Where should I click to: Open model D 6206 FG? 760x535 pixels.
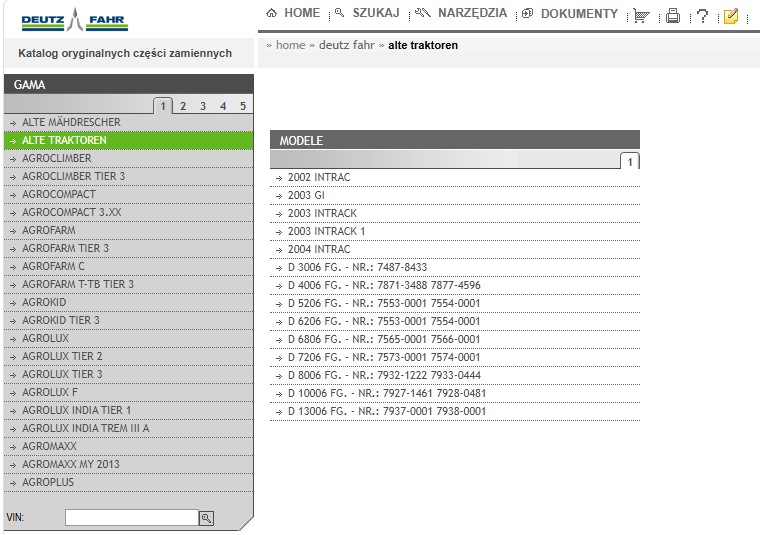point(455,321)
